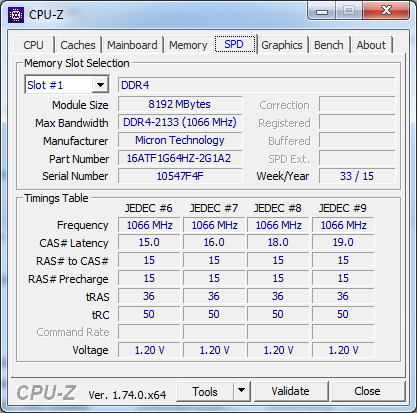Click the JEDEC #7 column header

pyautogui.click(x=214, y=208)
